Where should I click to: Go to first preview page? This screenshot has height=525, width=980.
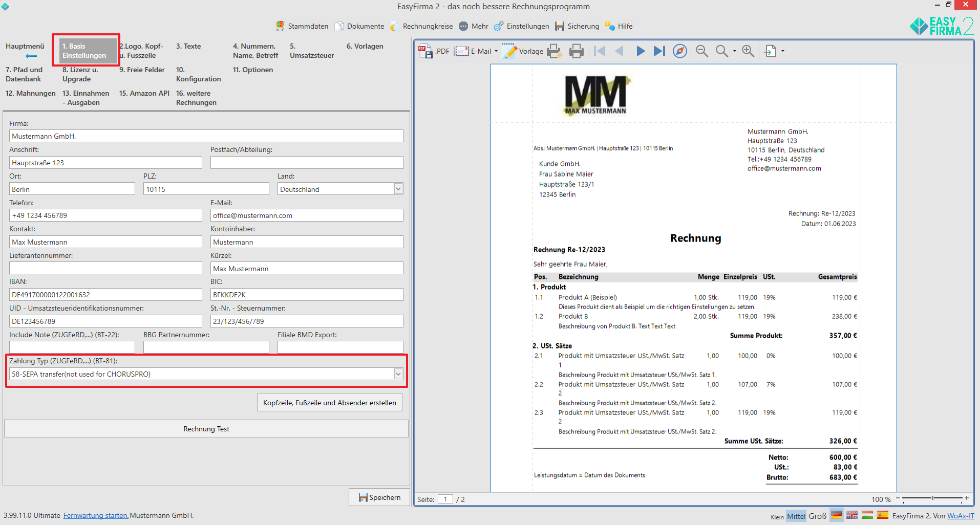click(600, 51)
